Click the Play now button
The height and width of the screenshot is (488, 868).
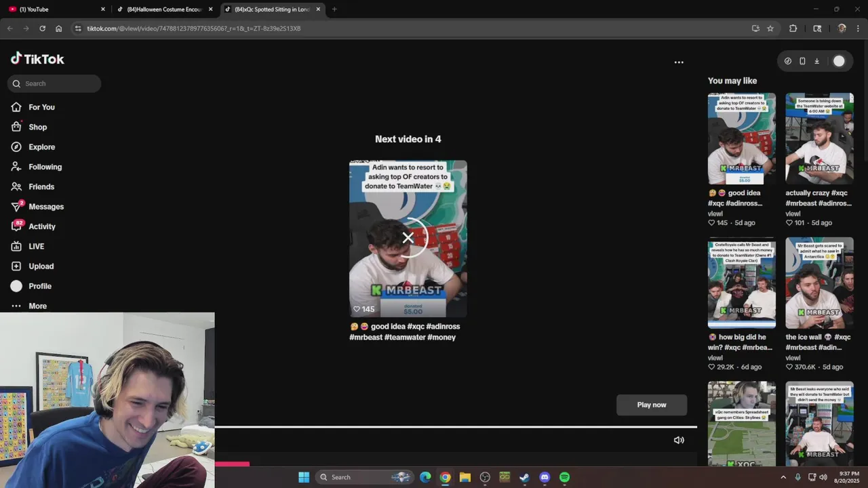(652, 405)
